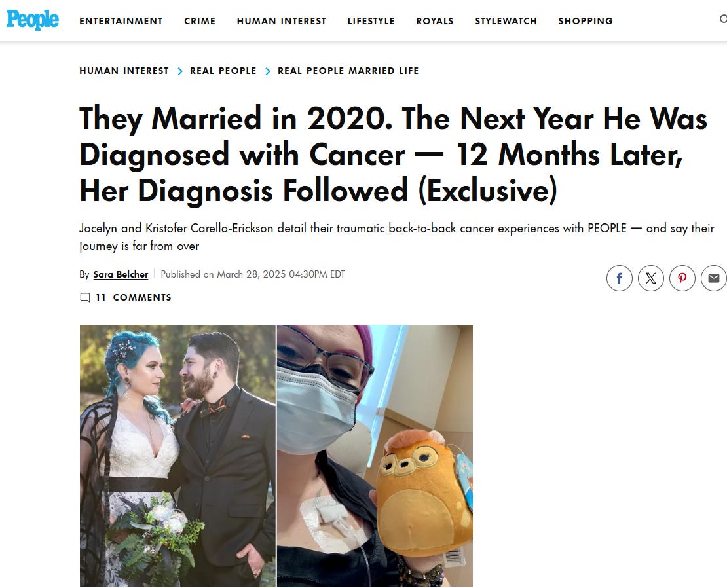The image size is (727, 588).
Task: Open the search icon in header
Action: [x=723, y=19]
